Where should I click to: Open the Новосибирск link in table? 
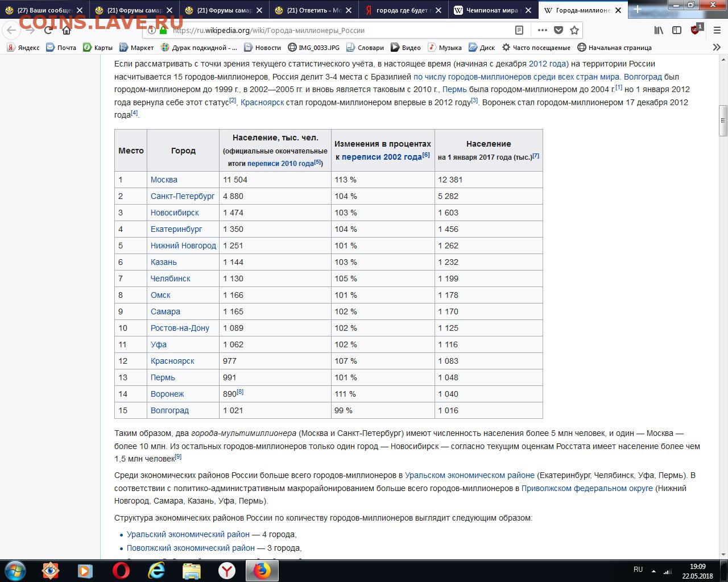[x=175, y=213]
